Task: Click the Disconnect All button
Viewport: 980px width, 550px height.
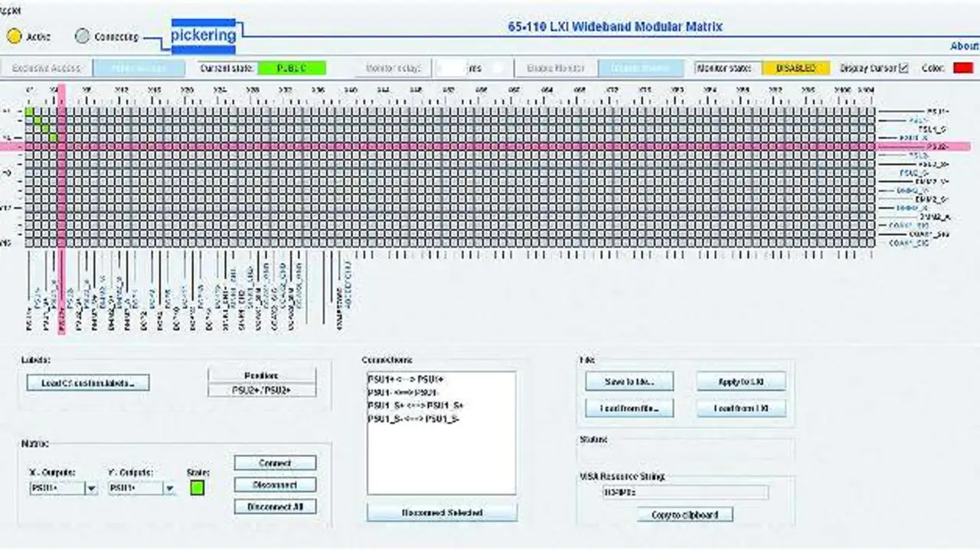Action: [x=275, y=506]
